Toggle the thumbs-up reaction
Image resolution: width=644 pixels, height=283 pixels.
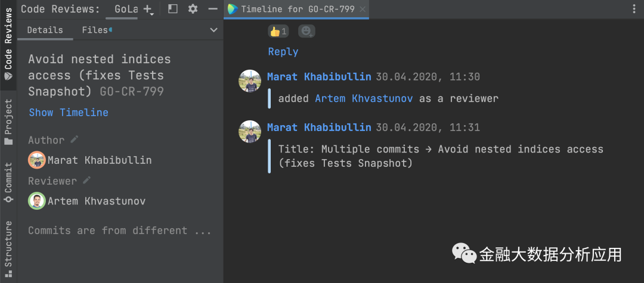[278, 31]
